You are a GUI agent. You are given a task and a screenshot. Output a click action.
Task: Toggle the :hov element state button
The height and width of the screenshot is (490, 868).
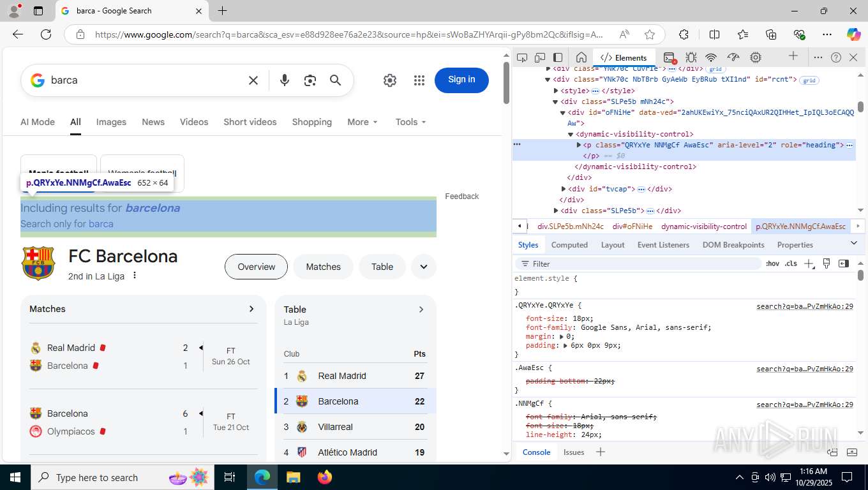772,264
